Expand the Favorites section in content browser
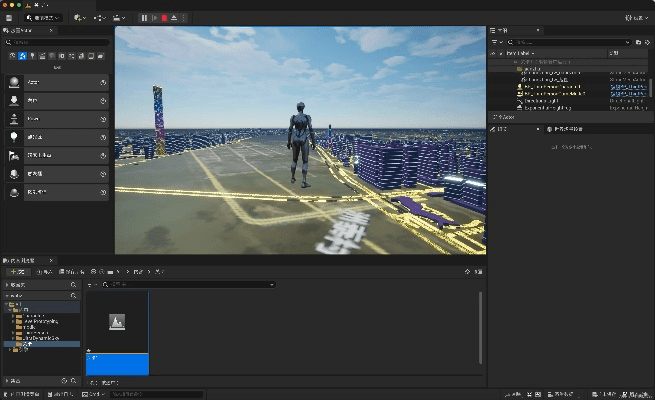 [5, 284]
